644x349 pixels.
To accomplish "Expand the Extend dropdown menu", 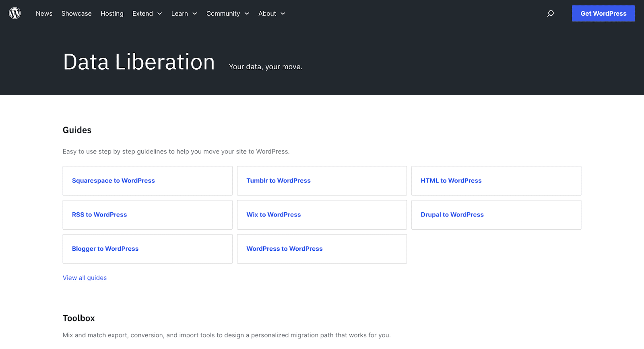I will (147, 13).
